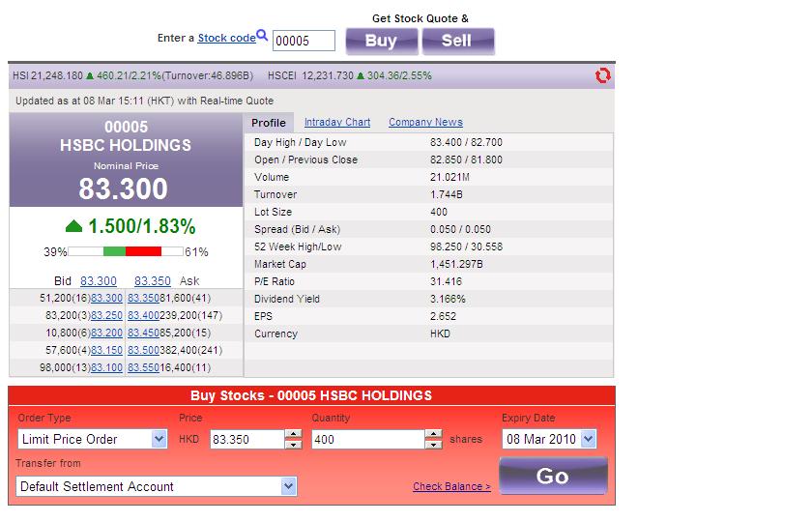Click the Price input field showing 83.350
The image size is (812, 522).
coord(247,440)
